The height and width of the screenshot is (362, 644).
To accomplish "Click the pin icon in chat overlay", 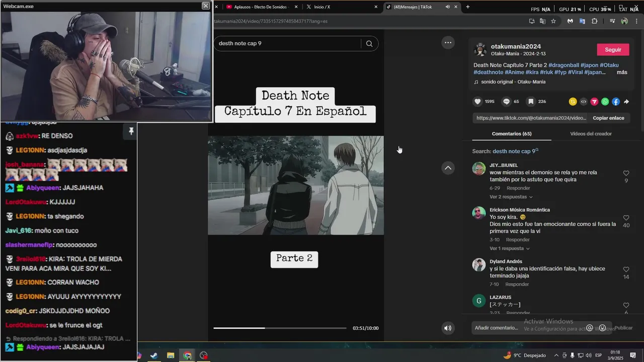I will point(131,131).
